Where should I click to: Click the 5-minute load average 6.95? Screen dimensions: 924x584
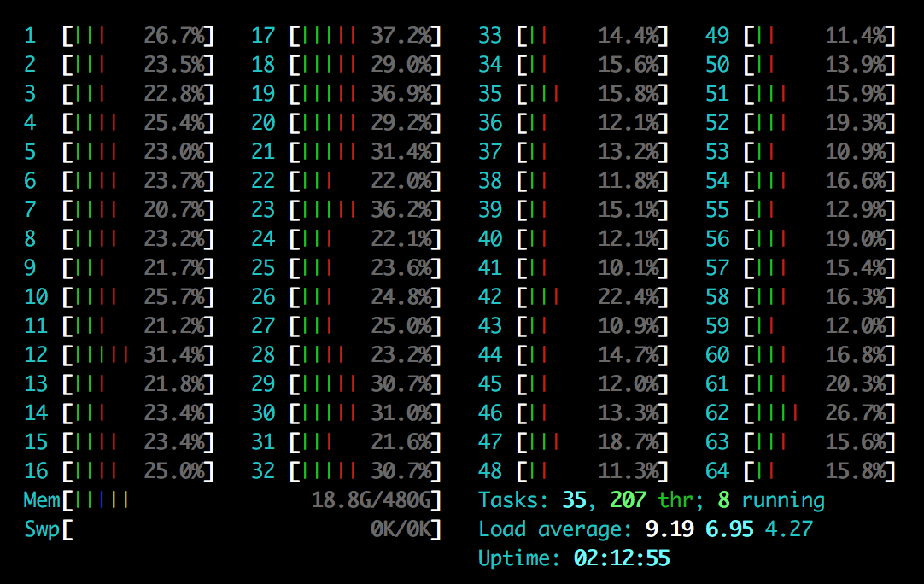pyautogui.click(x=729, y=529)
